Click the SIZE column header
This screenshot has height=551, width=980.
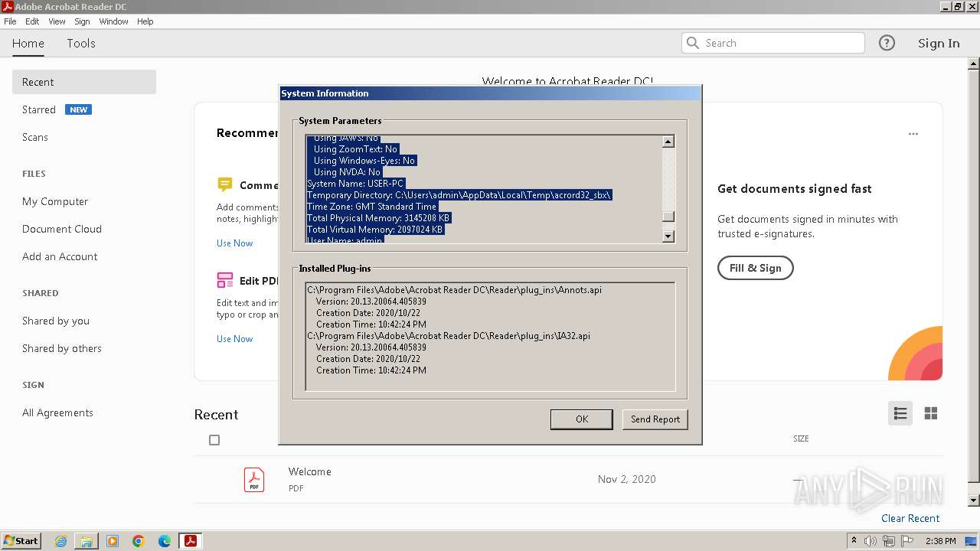click(801, 439)
